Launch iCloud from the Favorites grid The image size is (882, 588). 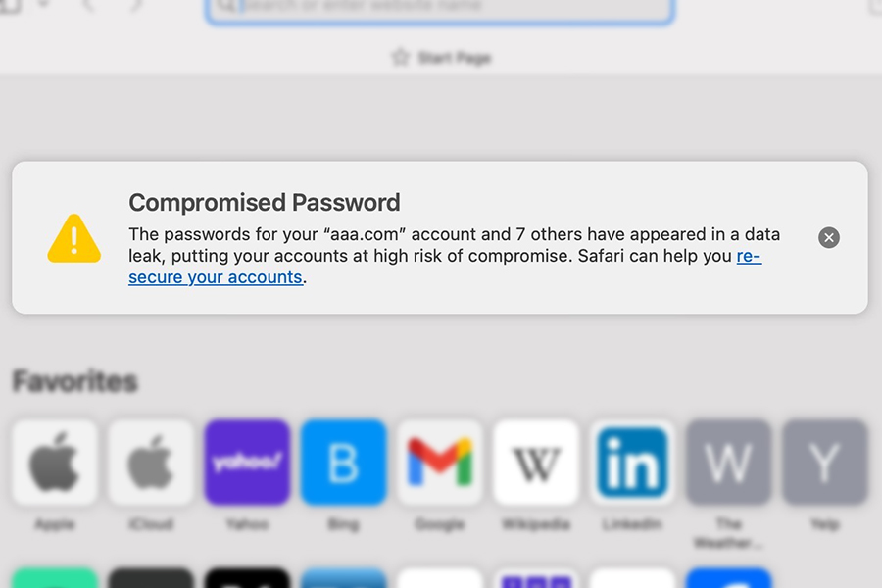coord(151,463)
